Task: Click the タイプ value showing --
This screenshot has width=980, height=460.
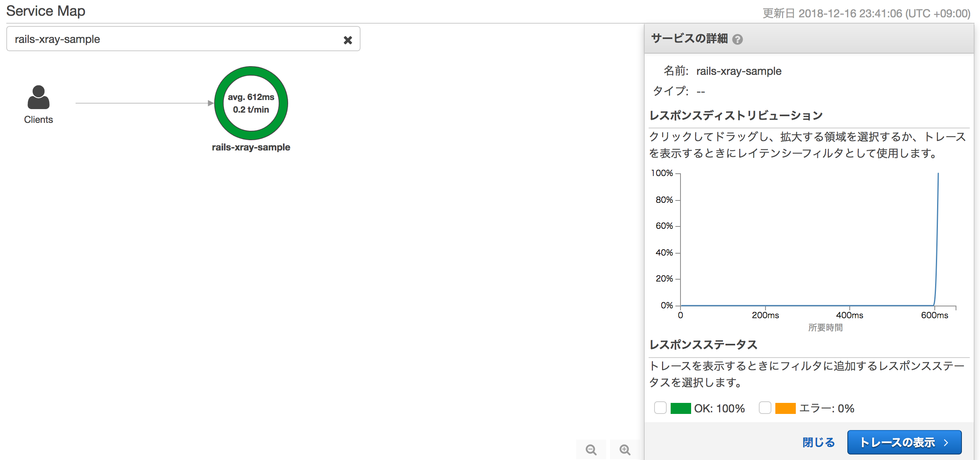Action: click(x=701, y=91)
